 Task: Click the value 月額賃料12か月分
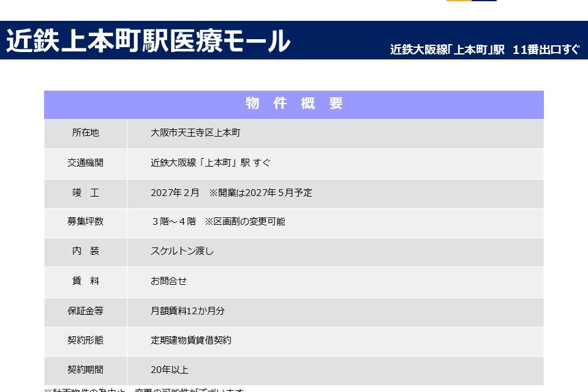pyautogui.click(x=187, y=311)
